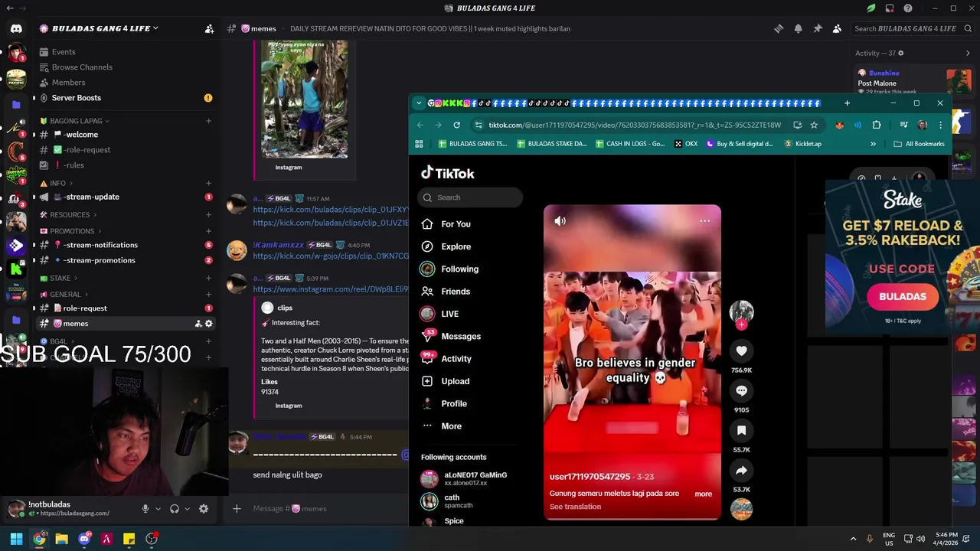Open Discord threads icon
Viewport: 980px width, 551px height.
(778, 28)
